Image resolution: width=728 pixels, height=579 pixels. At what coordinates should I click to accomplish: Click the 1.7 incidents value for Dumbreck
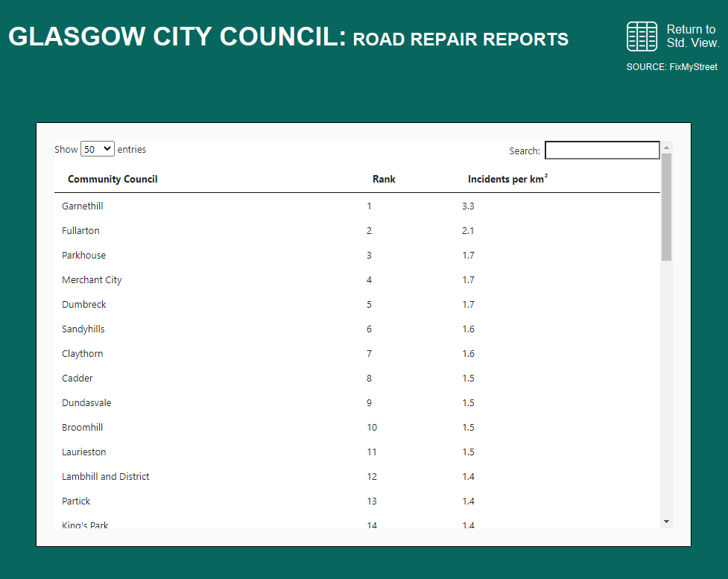click(468, 305)
